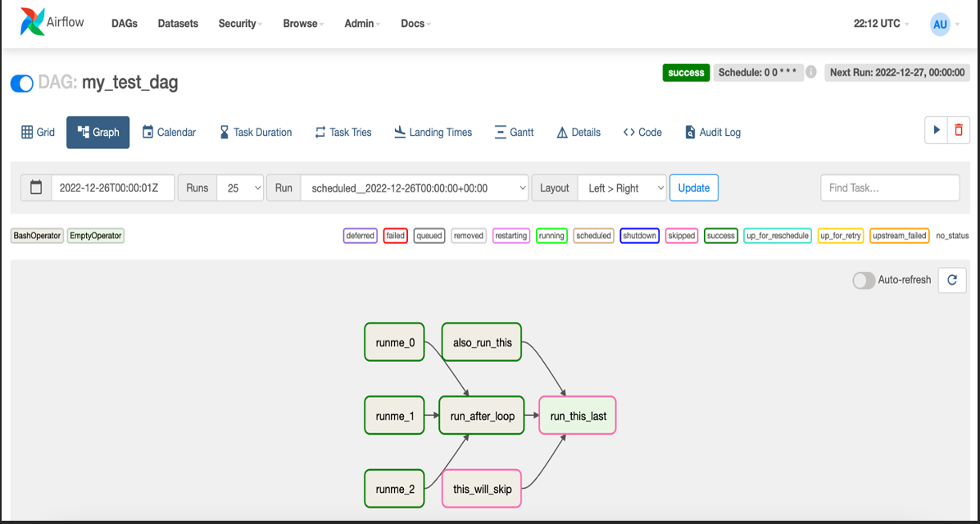Click the Find Task search field
Image resolution: width=980 pixels, height=524 pixels.
click(890, 187)
